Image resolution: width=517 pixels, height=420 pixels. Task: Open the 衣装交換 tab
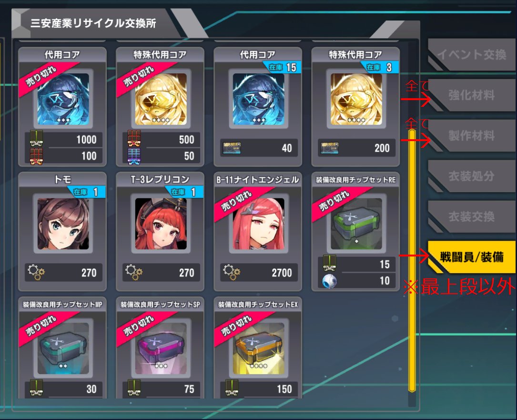472,217
